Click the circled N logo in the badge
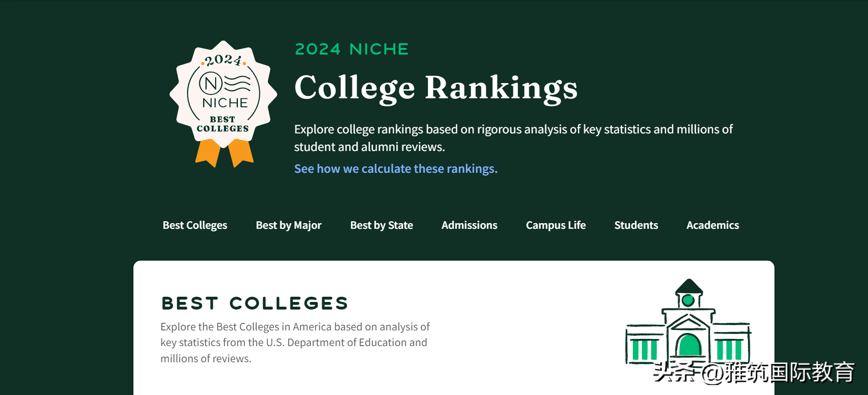 pos(211,84)
